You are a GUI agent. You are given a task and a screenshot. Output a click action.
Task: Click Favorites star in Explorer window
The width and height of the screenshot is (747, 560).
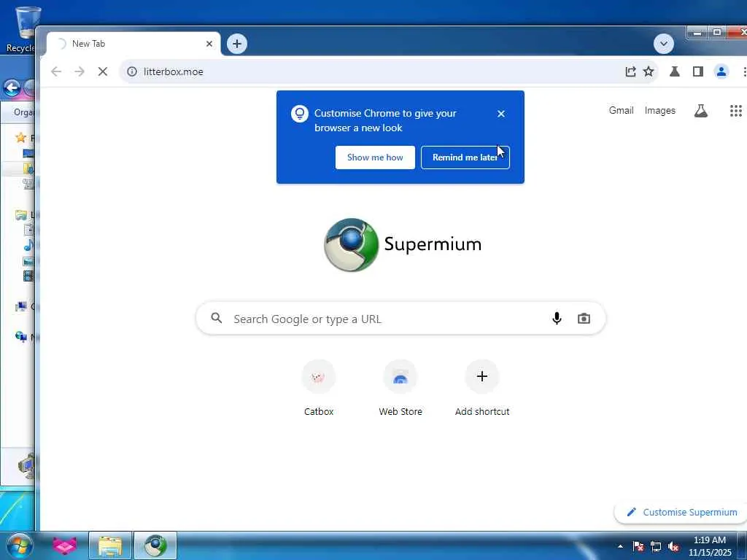pos(20,138)
